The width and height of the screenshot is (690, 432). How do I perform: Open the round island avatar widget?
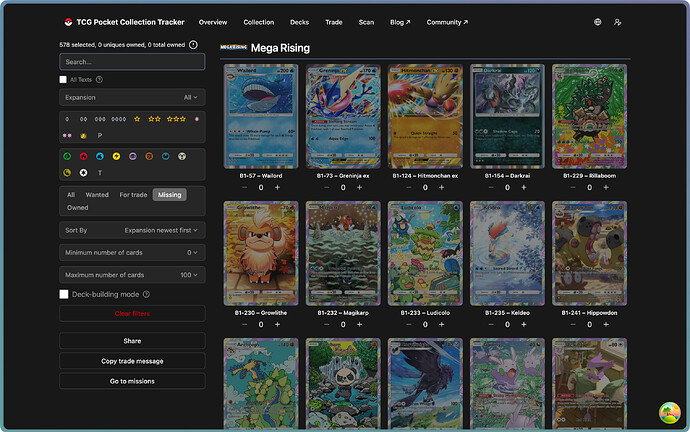[x=669, y=413]
